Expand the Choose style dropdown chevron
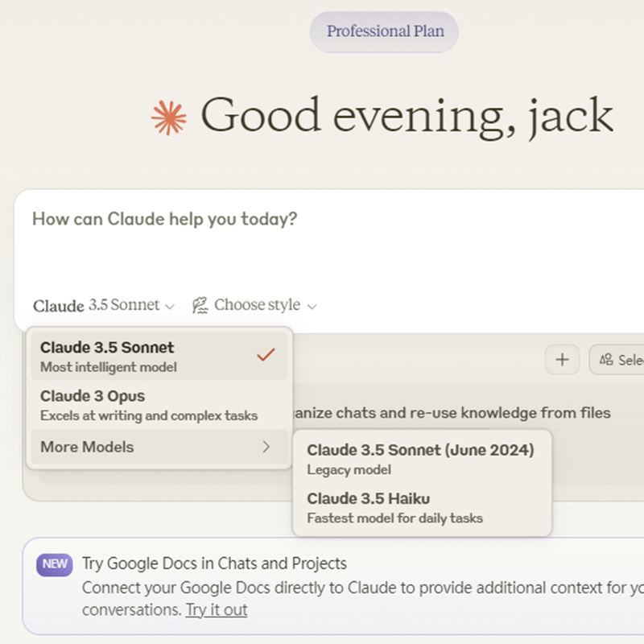Viewport: 644px width, 644px height. click(x=312, y=306)
